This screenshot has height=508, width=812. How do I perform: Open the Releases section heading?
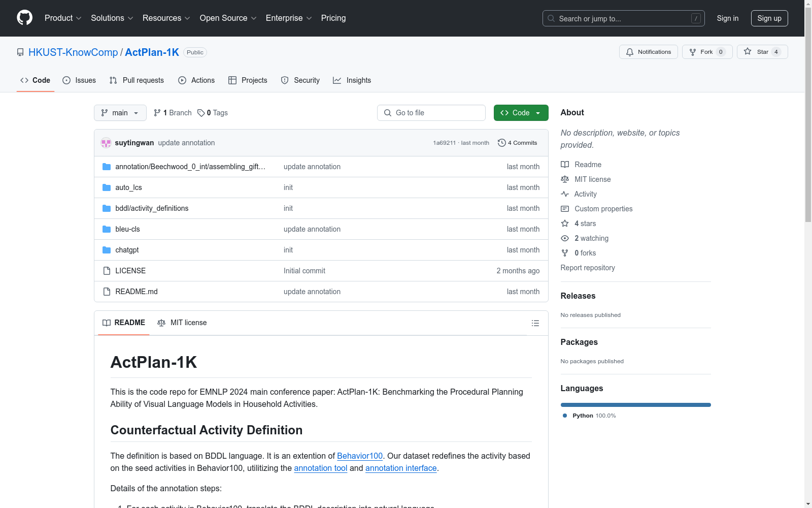[578, 296]
